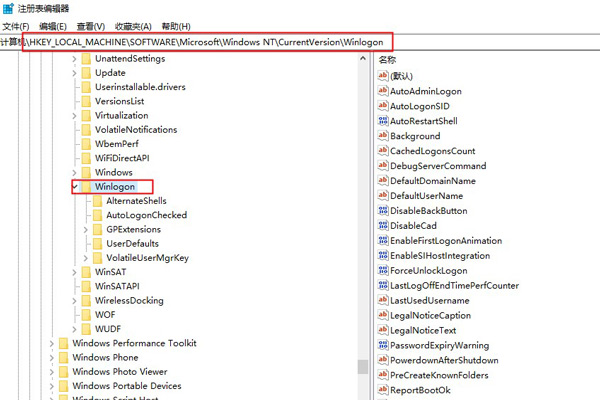The height and width of the screenshot is (400, 600).
Task: Select the WbemPerf folder icon
Action: (x=86, y=144)
